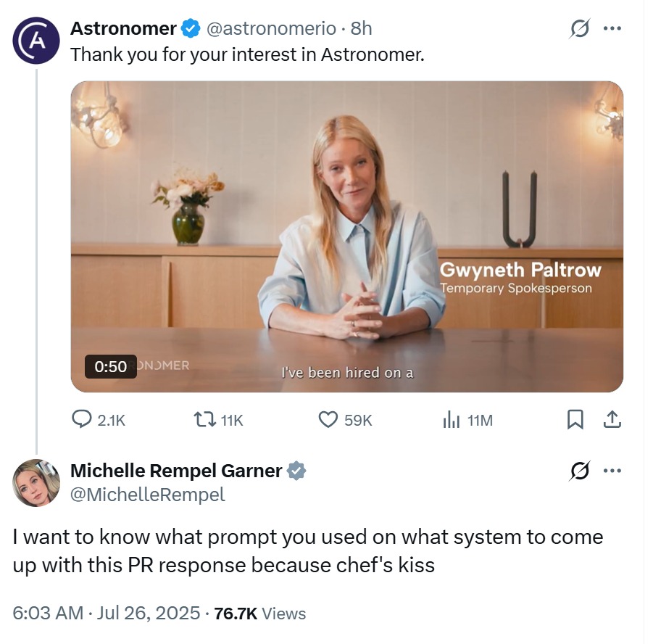Open more options on Michelle's reply

coord(612,471)
